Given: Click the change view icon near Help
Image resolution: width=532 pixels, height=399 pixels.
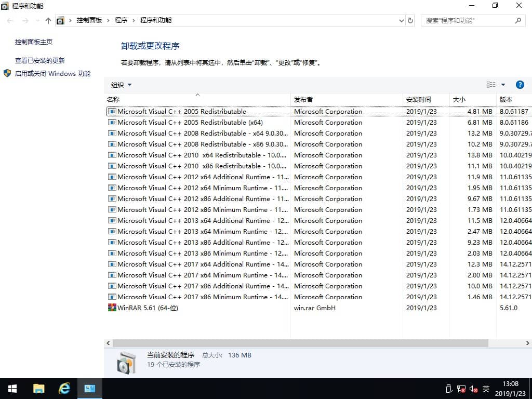Looking at the screenshot, I should 491,84.
